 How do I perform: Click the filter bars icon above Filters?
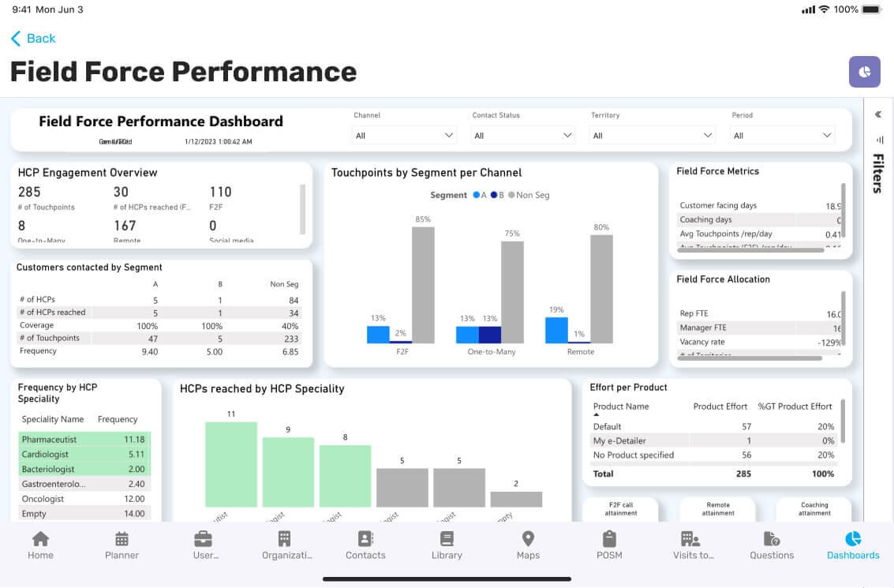coord(879,140)
